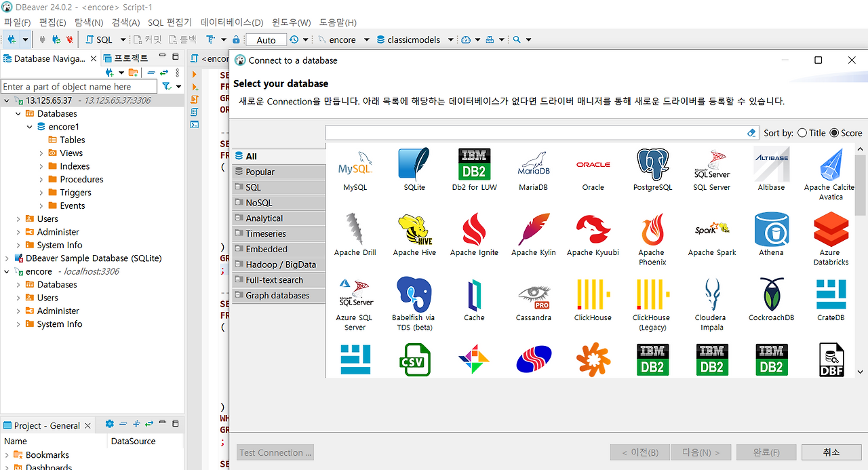Choose Apache Calcite Avatica driver
The height and width of the screenshot is (470, 868).
tap(830, 174)
